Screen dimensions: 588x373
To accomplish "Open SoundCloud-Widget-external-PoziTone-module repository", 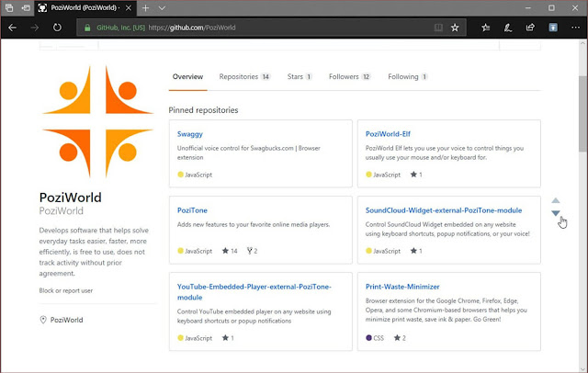I will pos(444,210).
